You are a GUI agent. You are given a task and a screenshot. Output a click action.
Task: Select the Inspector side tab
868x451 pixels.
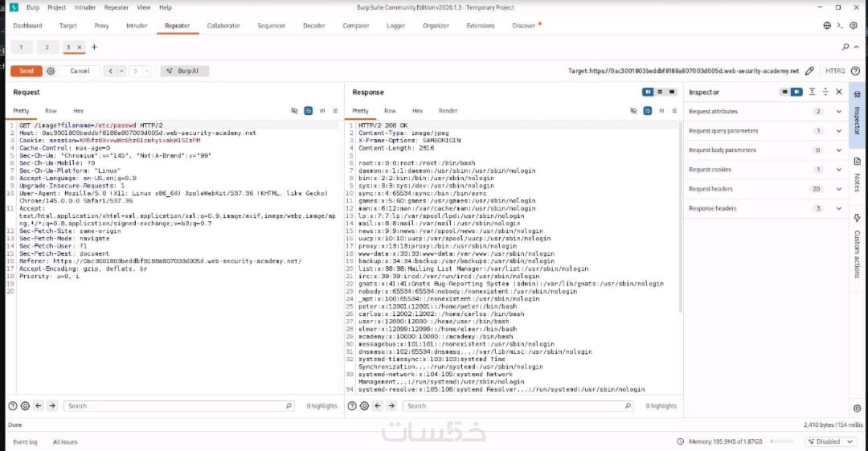pyautogui.click(x=857, y=114)
